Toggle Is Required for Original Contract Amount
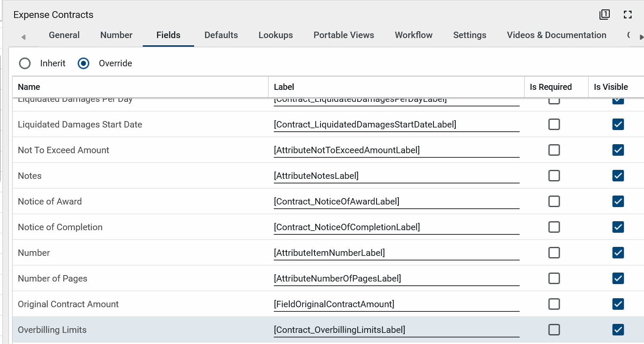644x344 pixels. point(554,304)
